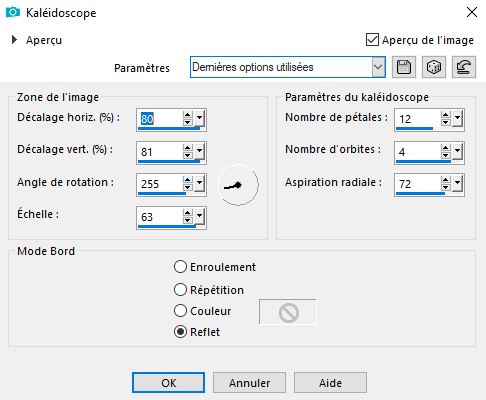The width and height of the screenshot is (486, 400).
Task: Increase Échelle value with up spinner arrow
Action: [188, 213]
